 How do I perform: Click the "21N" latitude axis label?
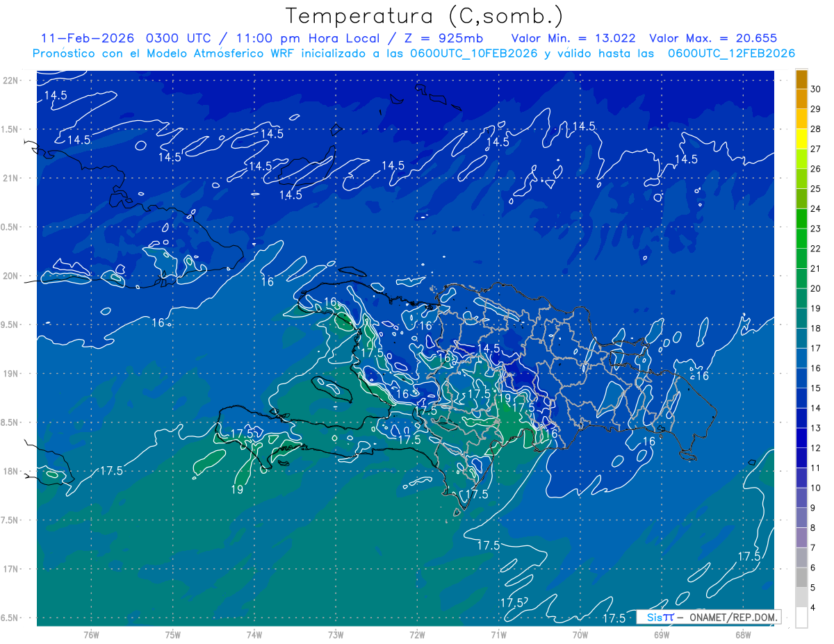point(11,178)
